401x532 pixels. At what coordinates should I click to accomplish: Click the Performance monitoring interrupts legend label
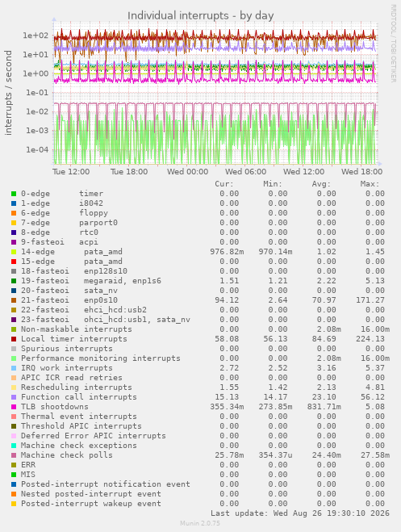coord(101,358)
